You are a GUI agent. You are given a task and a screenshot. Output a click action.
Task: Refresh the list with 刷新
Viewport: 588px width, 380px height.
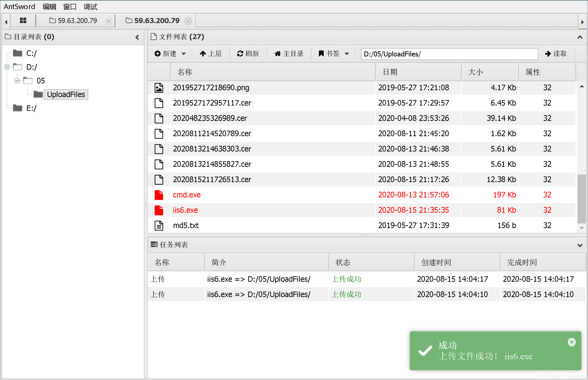coord(248,53)
